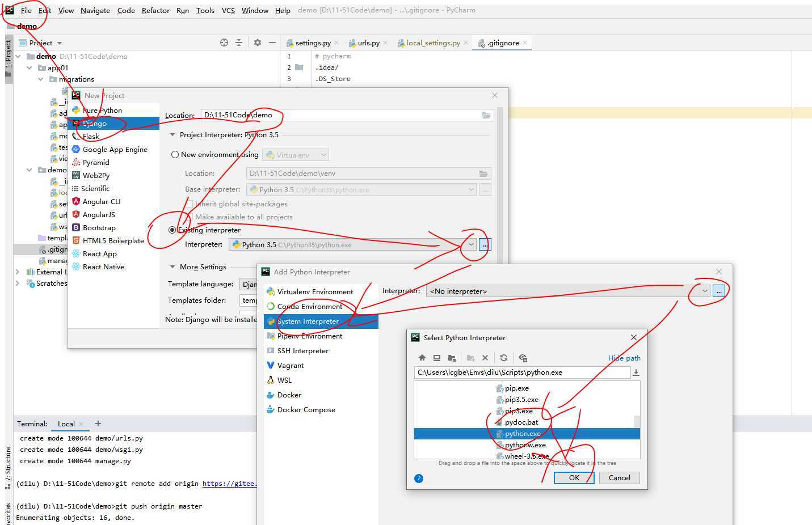Screen dimensions: 812x525
Task: Switch to urls.py editor tab
Action: coord(368,43)
